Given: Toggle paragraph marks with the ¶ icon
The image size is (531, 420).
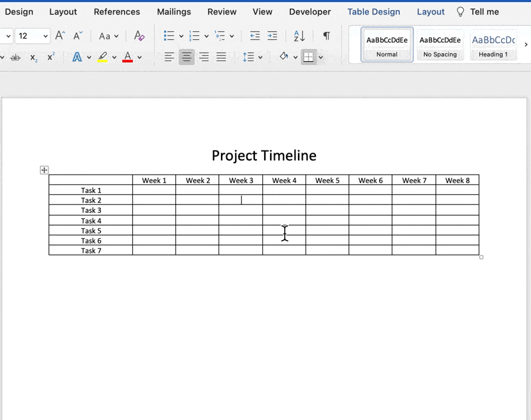Looking at the screenshot, I should pyautogui.click(x=325, y=36).
